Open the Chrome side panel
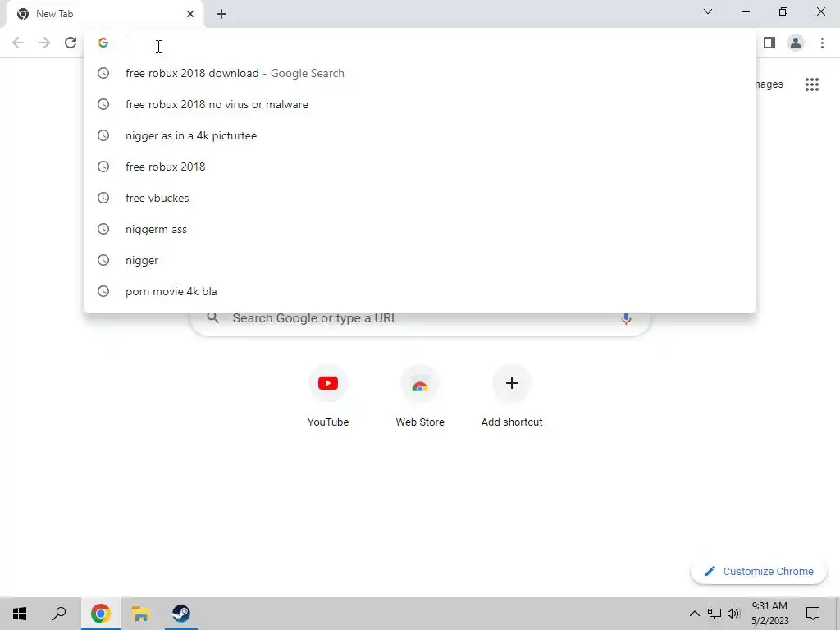This screenshot has width=840, height=630. tap(769, 43)
